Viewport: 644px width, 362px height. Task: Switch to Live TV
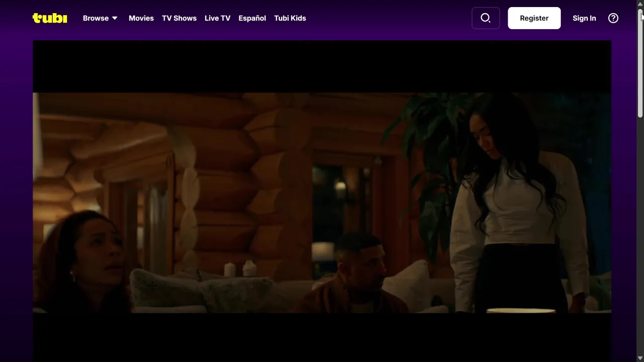(217, 18)
